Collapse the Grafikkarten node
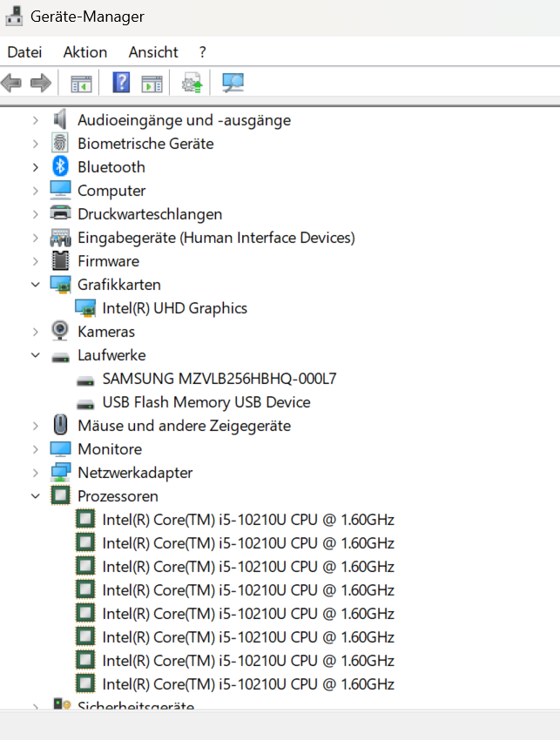560x740 pixels. click(36, 285)
